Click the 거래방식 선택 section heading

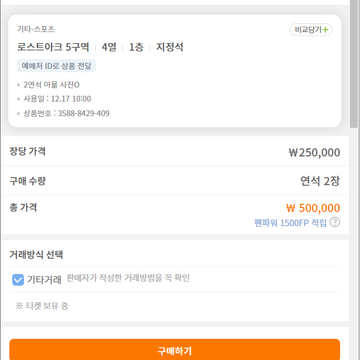36,255
